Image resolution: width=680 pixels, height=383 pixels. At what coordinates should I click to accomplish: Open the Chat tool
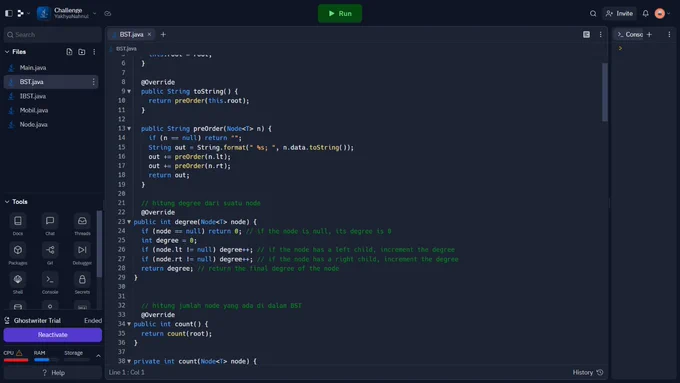tap(50, 224)
